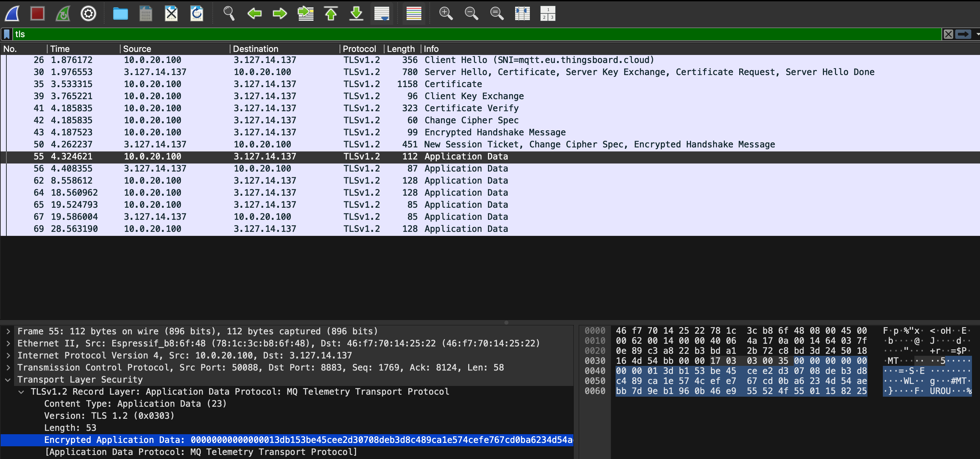Restart the current capture

[63, 14]
